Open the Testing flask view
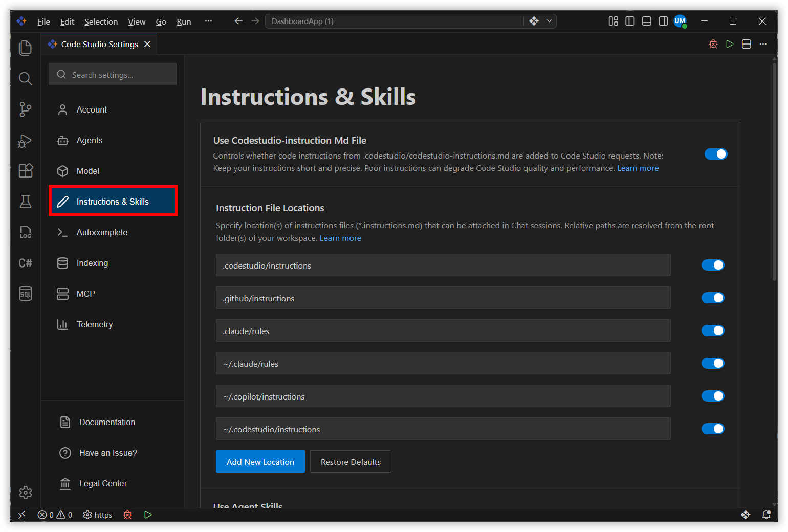 tap(25, 202)
